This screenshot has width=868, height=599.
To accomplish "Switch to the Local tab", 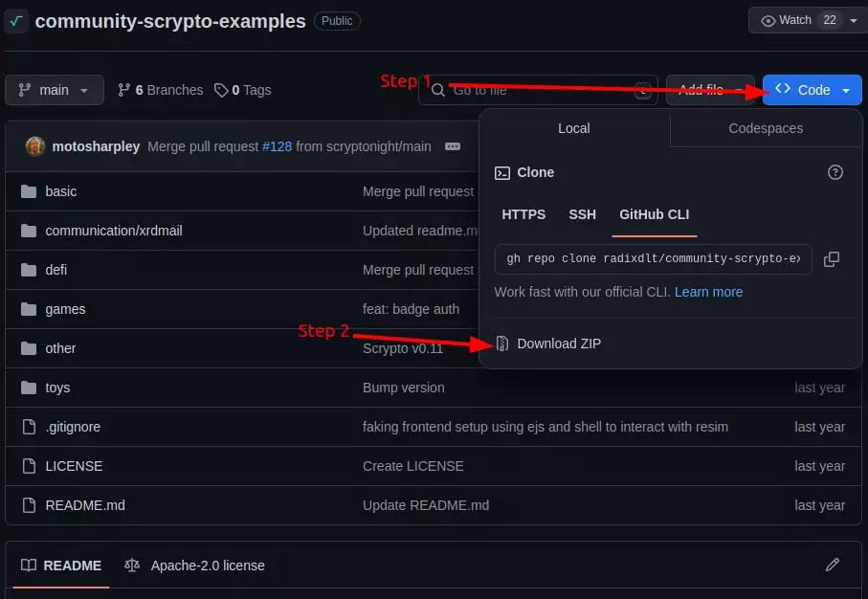I will point(574,128).
